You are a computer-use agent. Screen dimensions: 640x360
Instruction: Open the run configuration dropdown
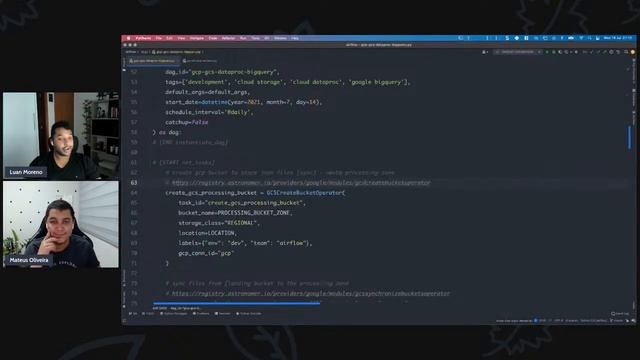pos(518,52)
